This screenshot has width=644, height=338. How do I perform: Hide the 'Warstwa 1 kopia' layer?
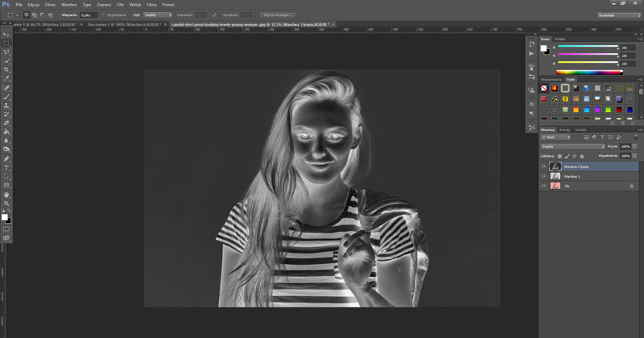click(x=543, y=166)
